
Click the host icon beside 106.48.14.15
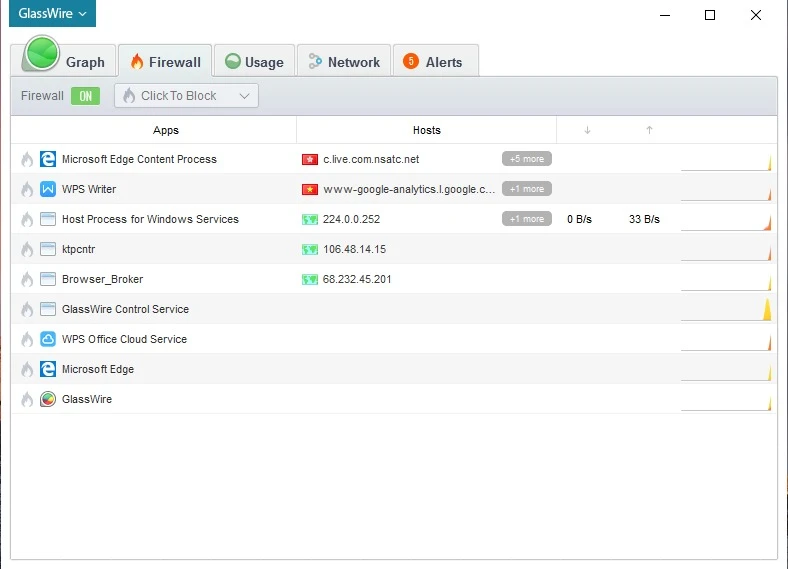click(x=309, y=249)
